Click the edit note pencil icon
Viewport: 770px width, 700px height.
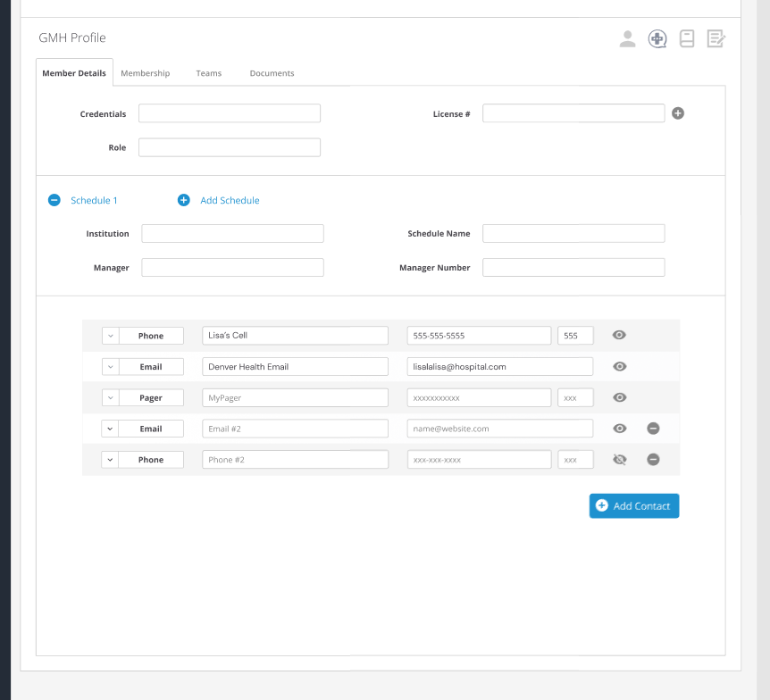point(716,38)
